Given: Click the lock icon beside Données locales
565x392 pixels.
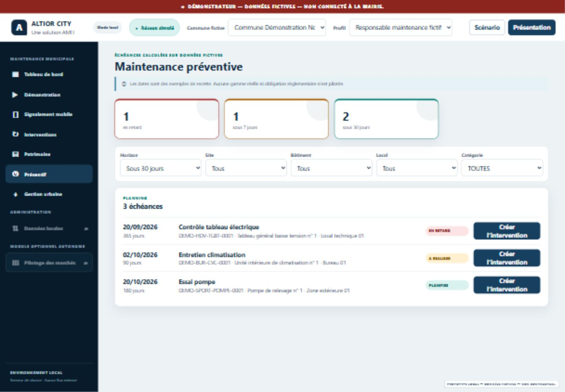Looking at the screenshot, I should click(86, 229).
